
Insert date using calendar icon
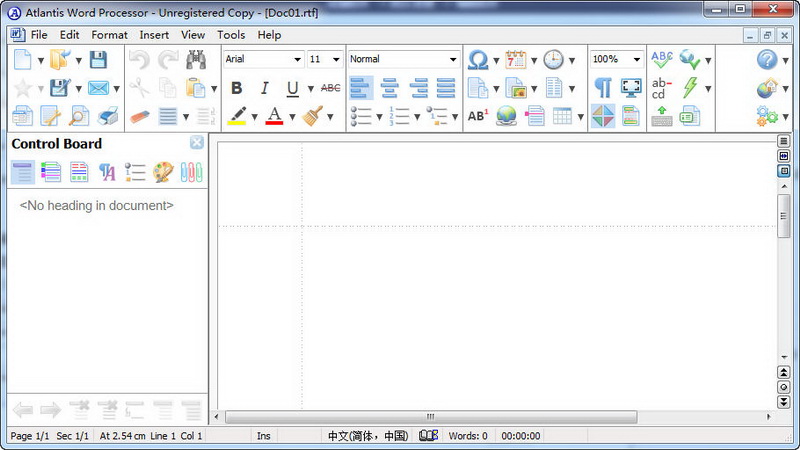(x=516, y=60)
